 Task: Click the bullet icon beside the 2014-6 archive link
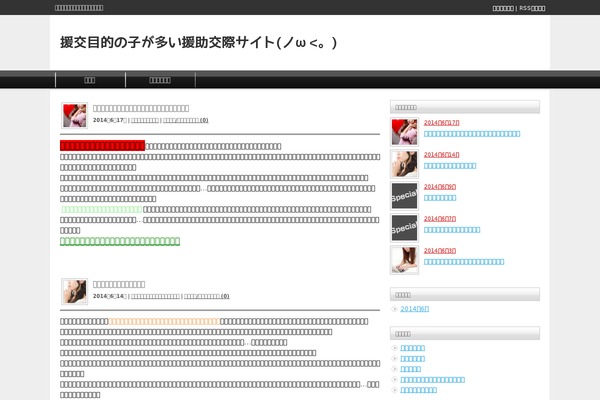point(395,309)
